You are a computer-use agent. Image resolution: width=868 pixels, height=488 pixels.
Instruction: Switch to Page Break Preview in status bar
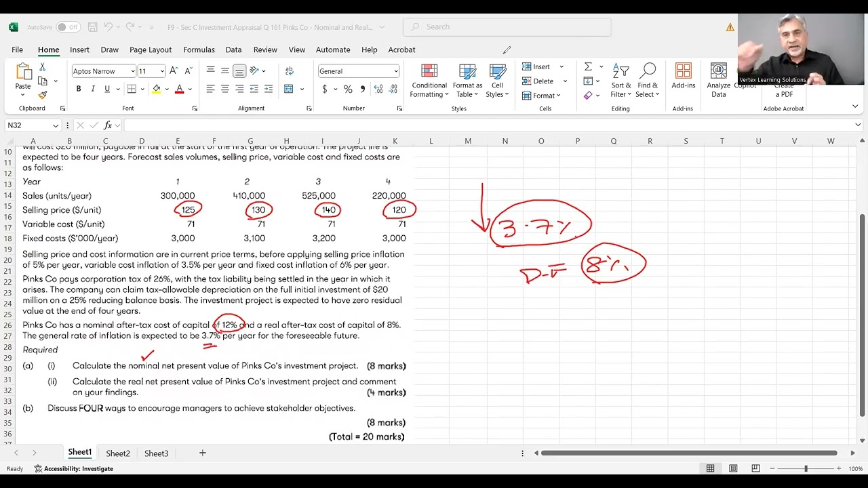pos(755,468)
